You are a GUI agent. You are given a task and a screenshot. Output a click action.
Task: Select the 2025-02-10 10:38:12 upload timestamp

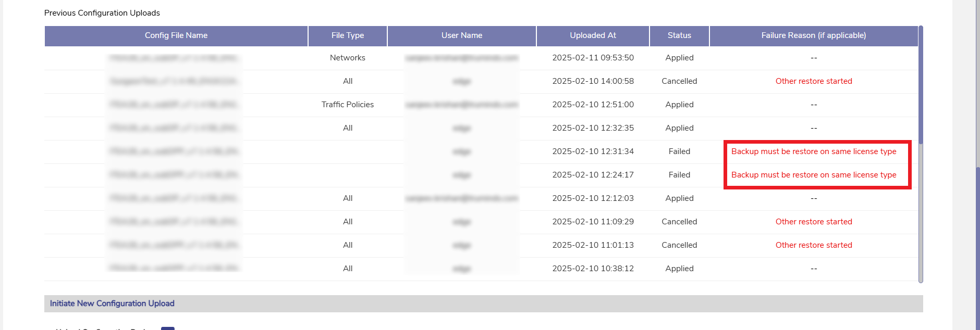(593, 269)
